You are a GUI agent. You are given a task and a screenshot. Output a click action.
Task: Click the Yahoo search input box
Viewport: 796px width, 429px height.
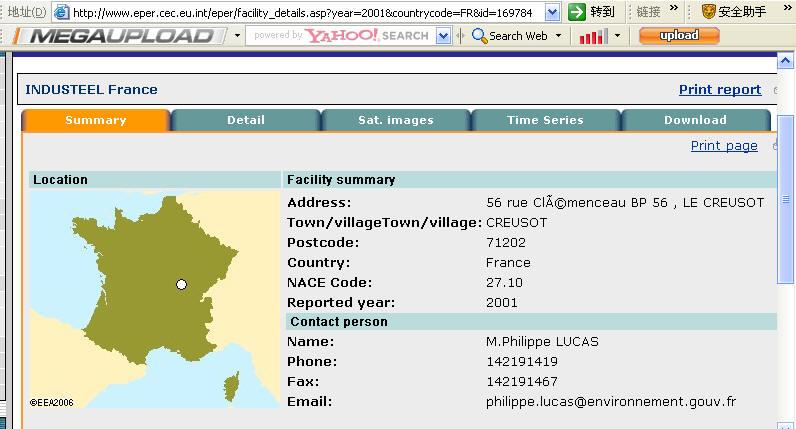341,36
